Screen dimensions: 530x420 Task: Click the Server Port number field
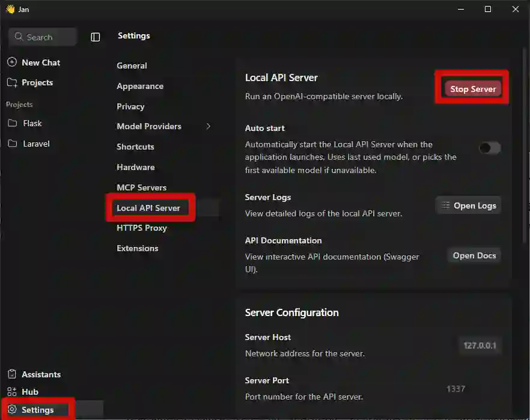[x=455, y=389]
